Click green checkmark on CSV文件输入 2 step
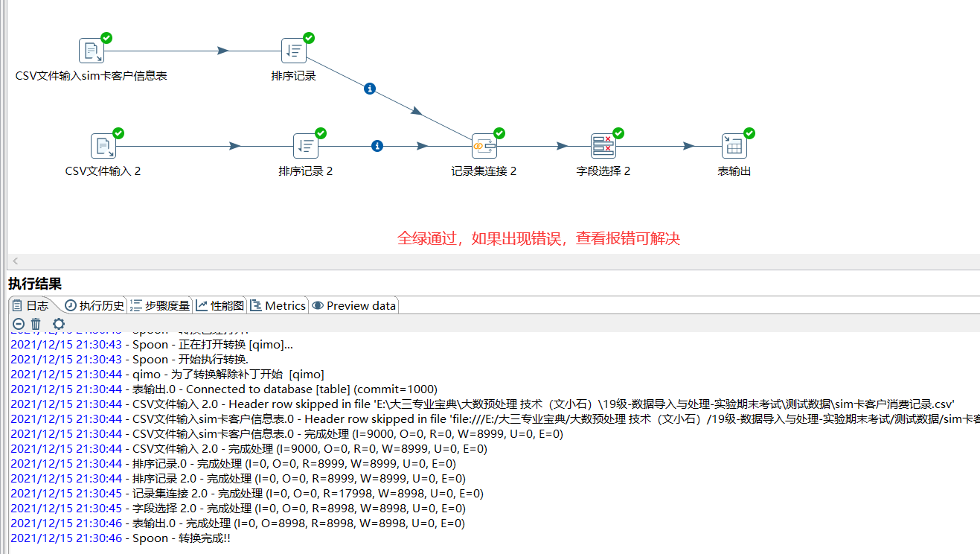The image size is (980, 554). 118,133
